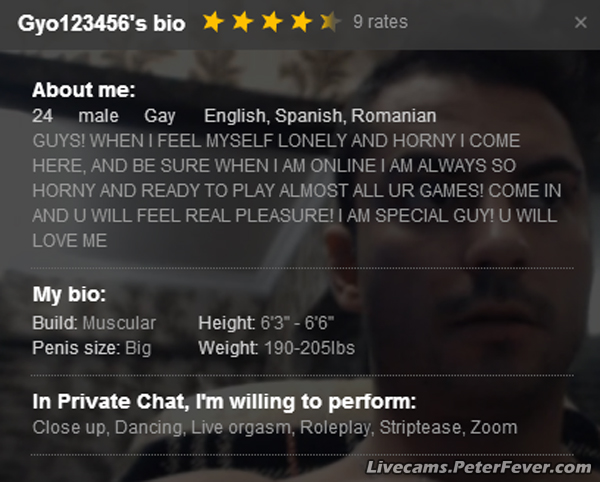600x482 pixels.
Task: Click the "Gyo123456's bio" title
Action: (x=101, y=23)
